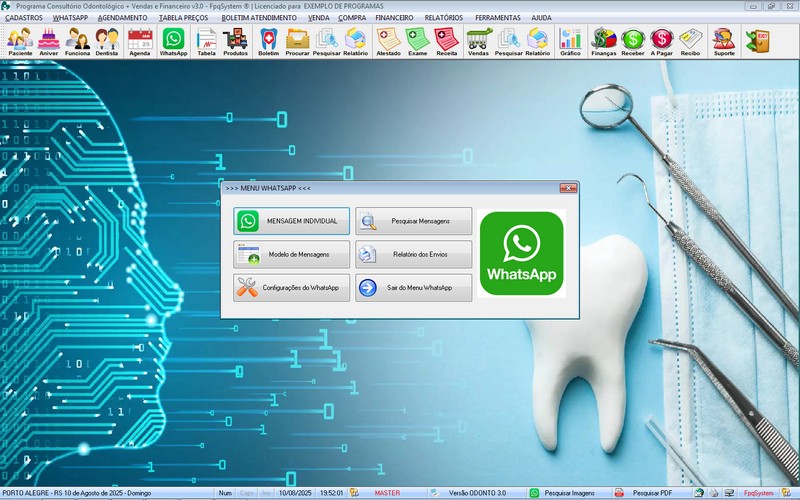Click the Atestado toolbar icon

pos(388,41)
